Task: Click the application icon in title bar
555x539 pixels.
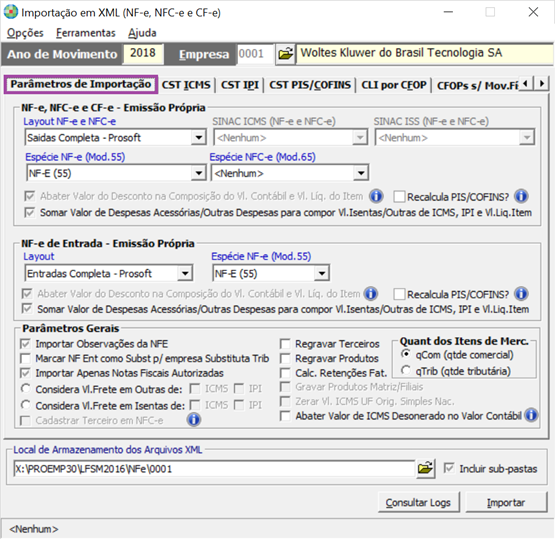Action: [11, 12]
